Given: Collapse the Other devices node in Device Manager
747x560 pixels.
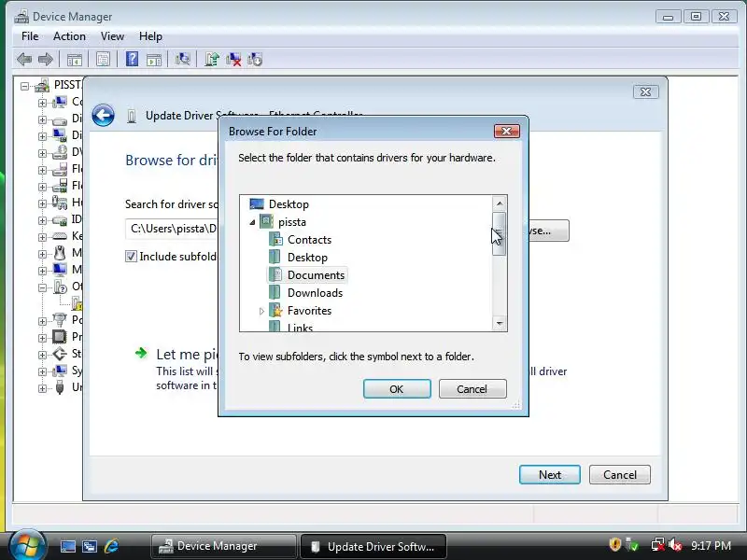Looking at the screenshot, I should point(42,287).
